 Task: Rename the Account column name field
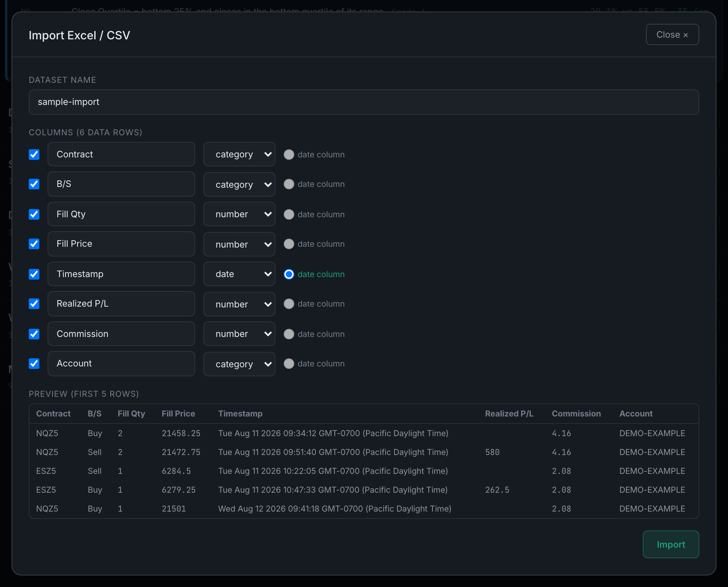(x=121, y=364)
